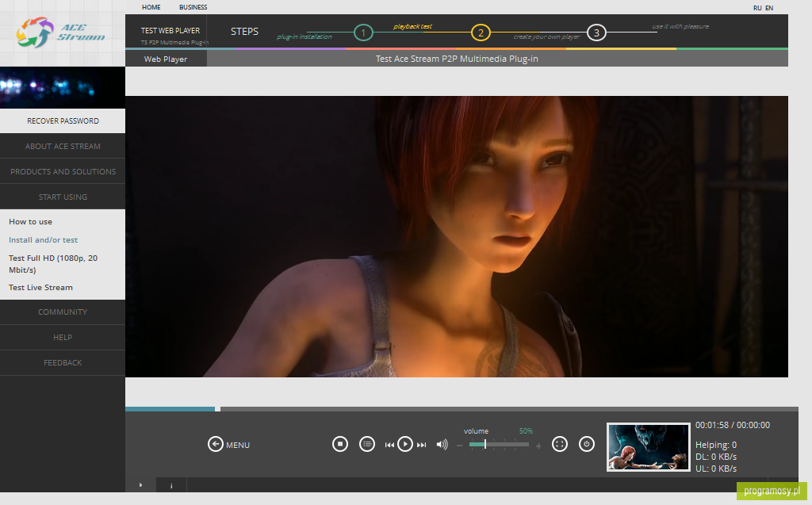Image resolution: width=812 pixels, height=505 pixels.
Task: Click the play button
Action: (x=405, y=444)
